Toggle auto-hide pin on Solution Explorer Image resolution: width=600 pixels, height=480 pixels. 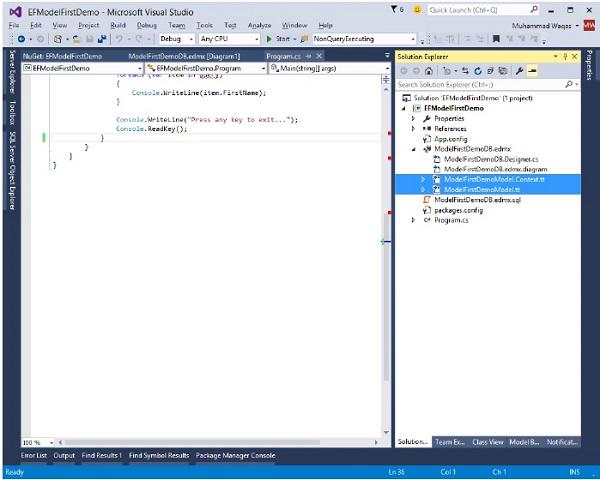tap(565, 56)
